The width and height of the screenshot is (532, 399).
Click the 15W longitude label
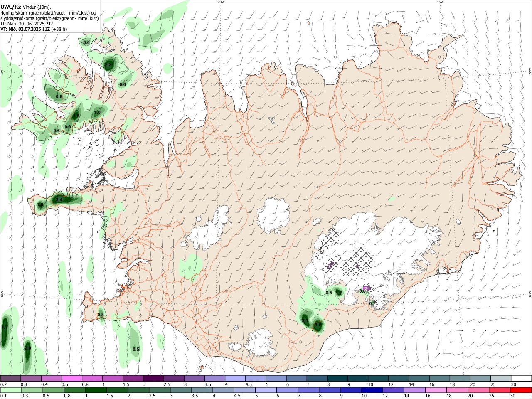point(440,2)
